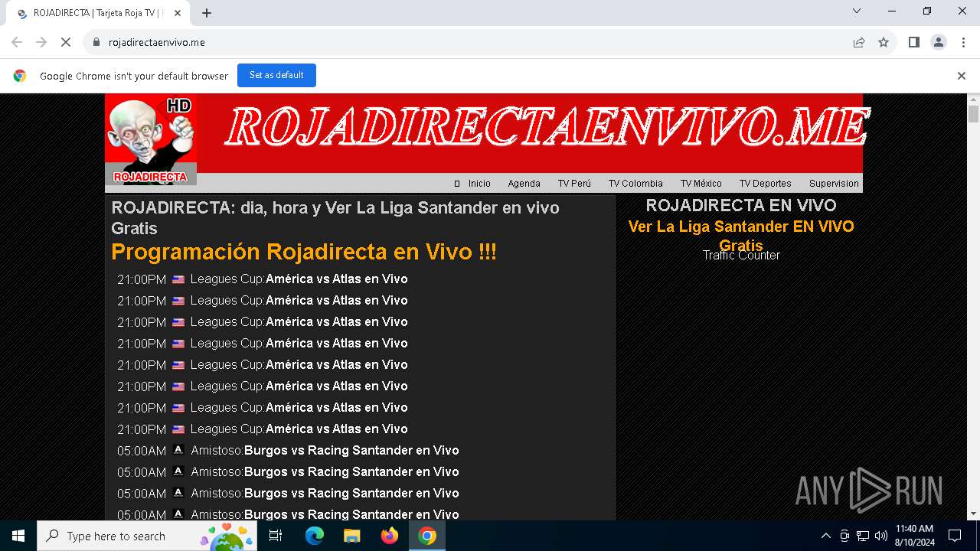
Task: Launch Firefox from taskbar
Action: point(390,536)
